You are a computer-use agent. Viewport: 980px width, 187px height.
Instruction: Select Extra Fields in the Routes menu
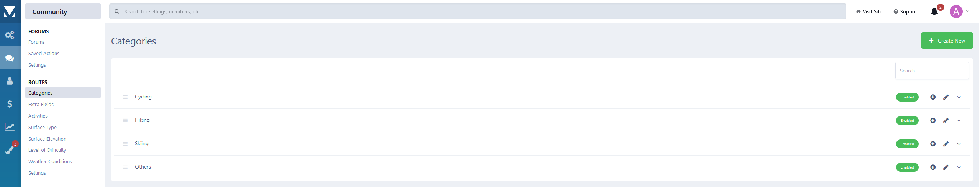[x=41, y=105]
